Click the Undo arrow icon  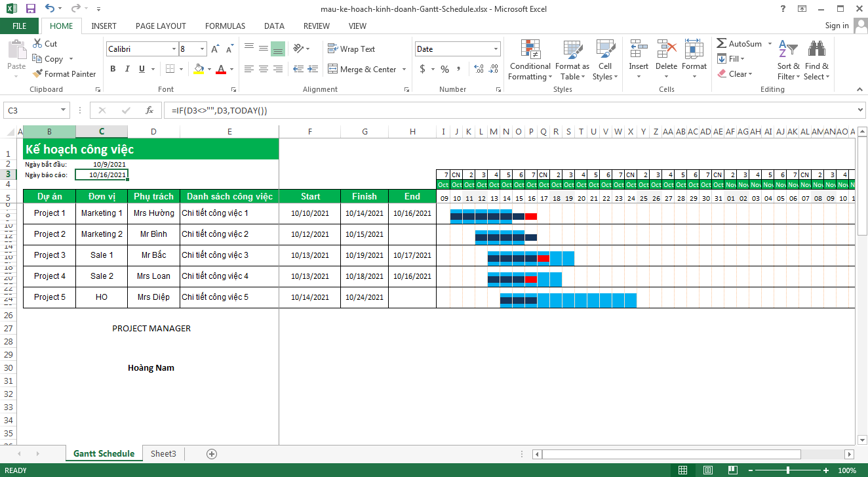[50, 9]
